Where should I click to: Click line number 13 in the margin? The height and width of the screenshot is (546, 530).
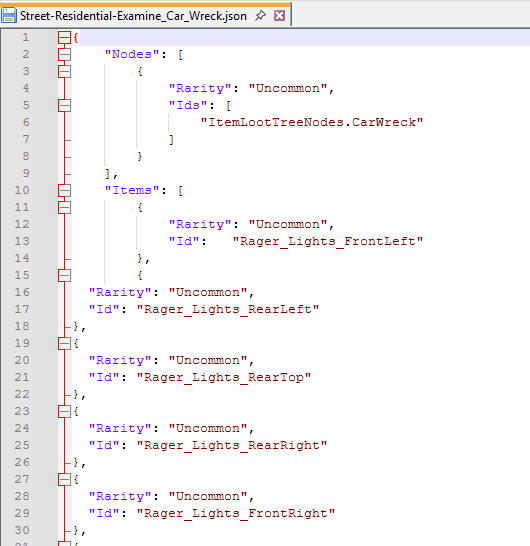[x=22, y=241]
